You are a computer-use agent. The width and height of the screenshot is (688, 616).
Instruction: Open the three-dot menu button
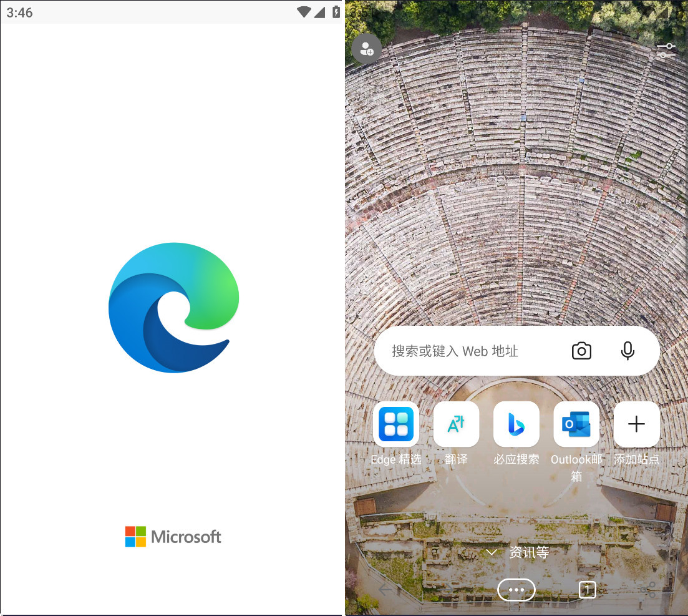pos(516,590)
